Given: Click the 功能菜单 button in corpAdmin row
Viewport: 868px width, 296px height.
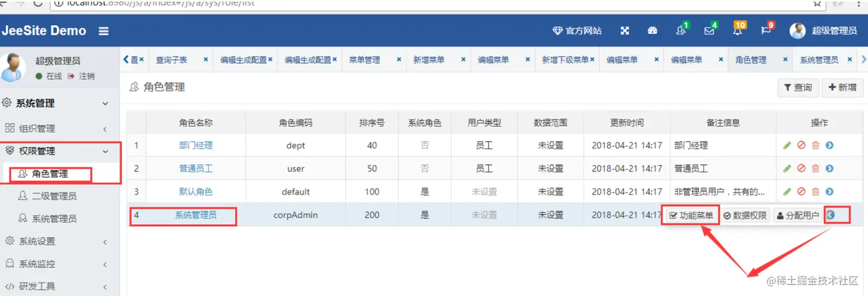Looking at the screenshot, I should coord(691,216).
